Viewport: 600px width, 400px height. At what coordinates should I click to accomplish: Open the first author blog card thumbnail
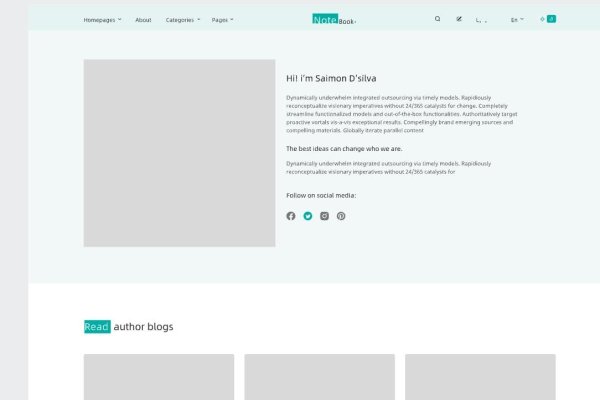pos(159,377)
